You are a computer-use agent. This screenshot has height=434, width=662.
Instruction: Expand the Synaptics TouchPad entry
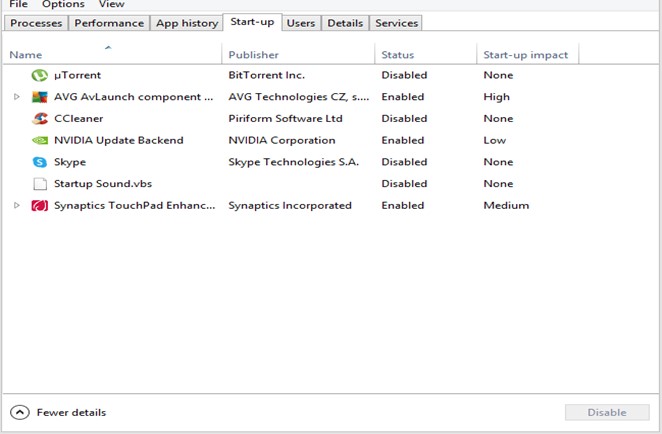(16, 205)
